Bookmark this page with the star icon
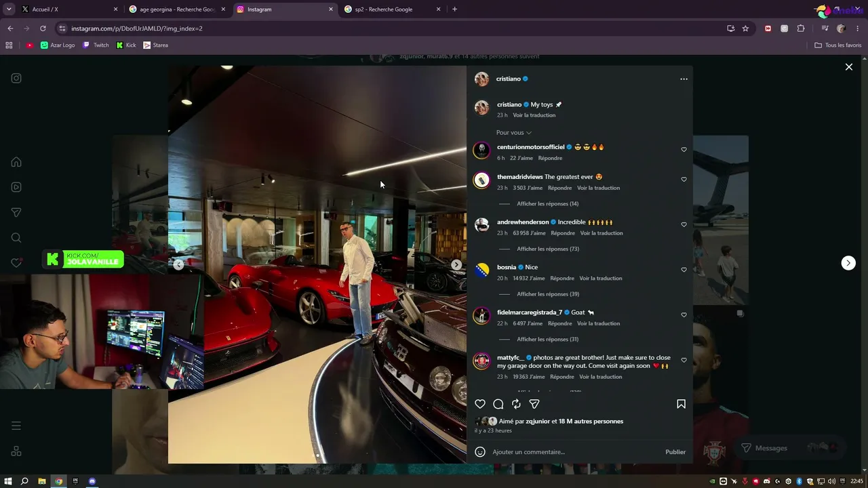 (x=745, y=28)
